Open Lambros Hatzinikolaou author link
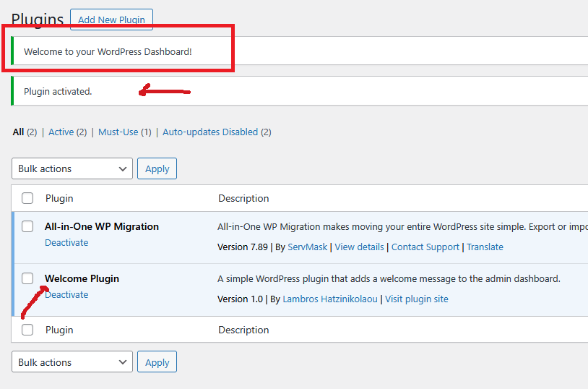This screenshot has height=389, width=588. [329, 299]
